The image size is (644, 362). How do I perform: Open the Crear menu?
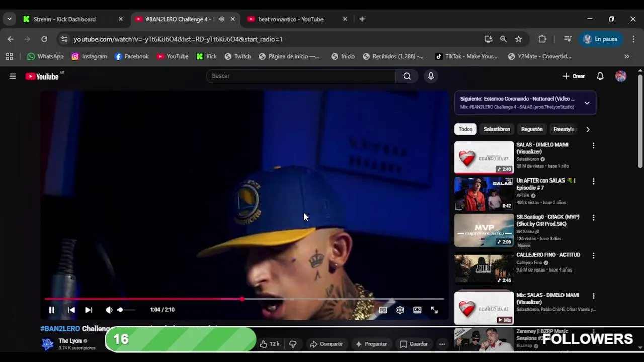pyautogui.click(x=574, y=76)
